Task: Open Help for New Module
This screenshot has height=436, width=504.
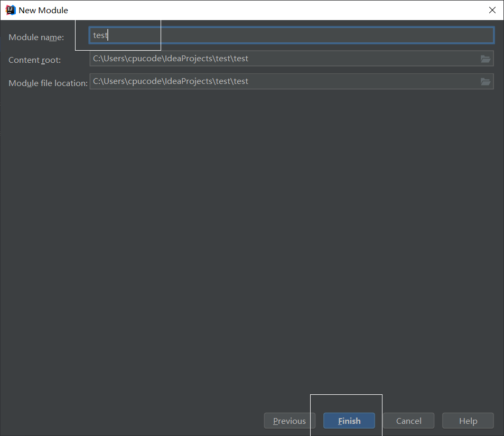Action: pos(468,421)
